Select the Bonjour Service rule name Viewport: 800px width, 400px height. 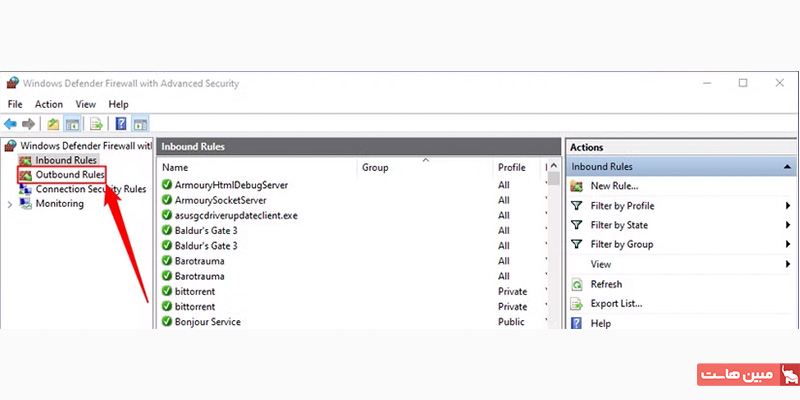point(208,322)
